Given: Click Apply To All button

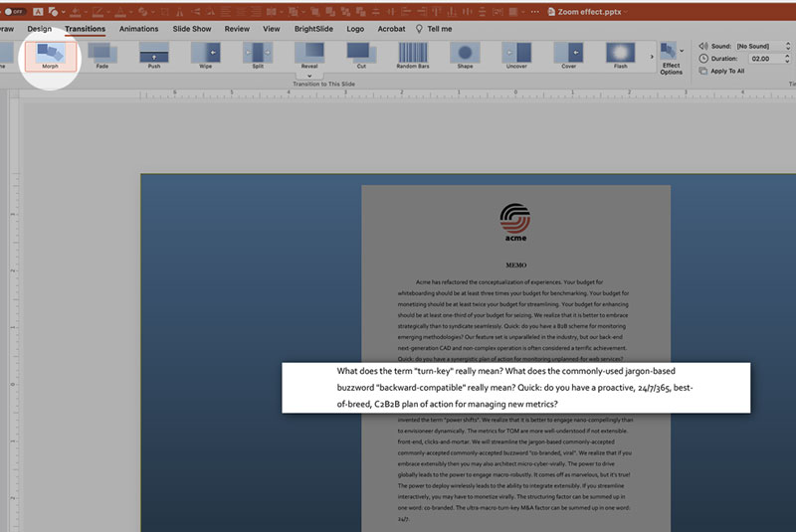Looking at the screenshot, I should click(x=721, y=71).
